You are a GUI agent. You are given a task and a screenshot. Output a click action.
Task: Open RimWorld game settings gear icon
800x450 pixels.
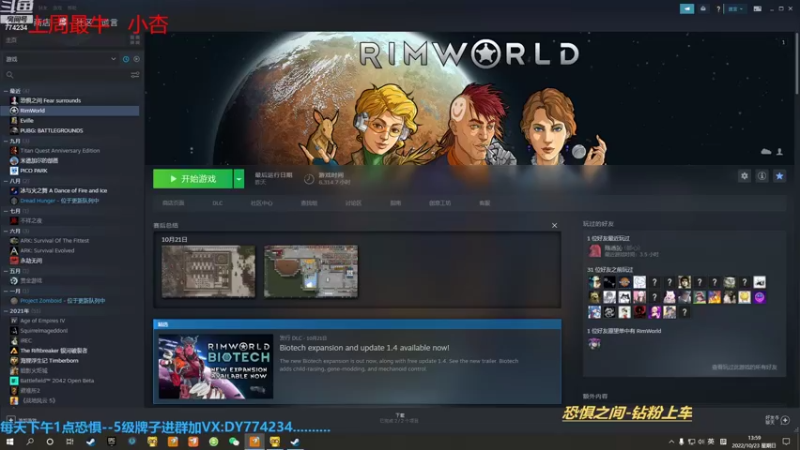click(x=744, y=176)
